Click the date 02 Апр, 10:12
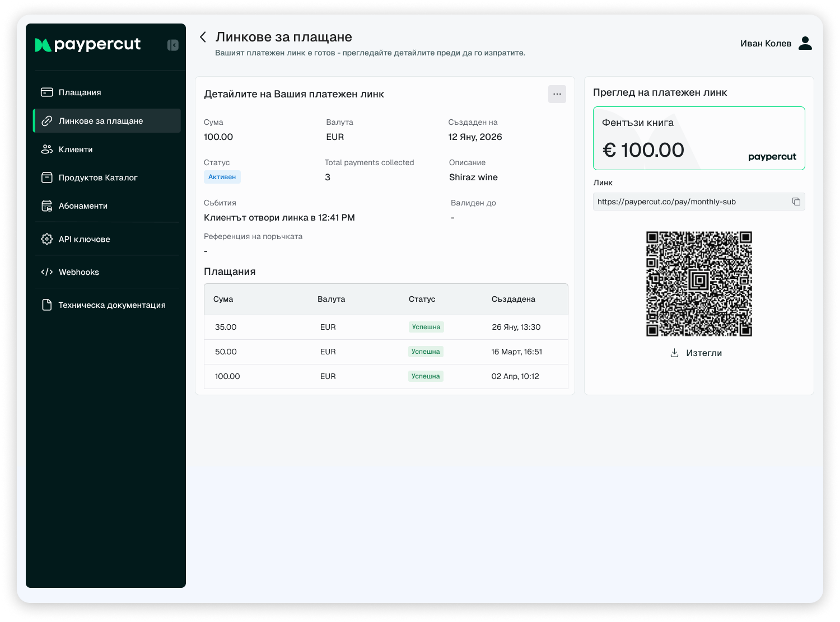The image size is (840, 622). click(515, 376)
